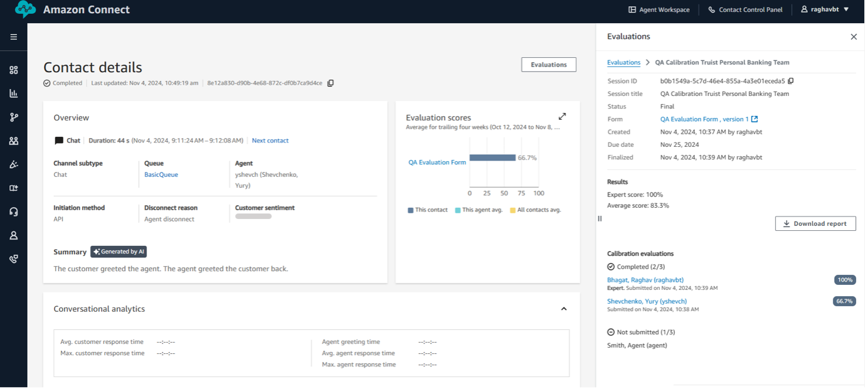Open QA Evaluation Form chart link
This screenshot has width=868, height=389.
click(437, 162)
